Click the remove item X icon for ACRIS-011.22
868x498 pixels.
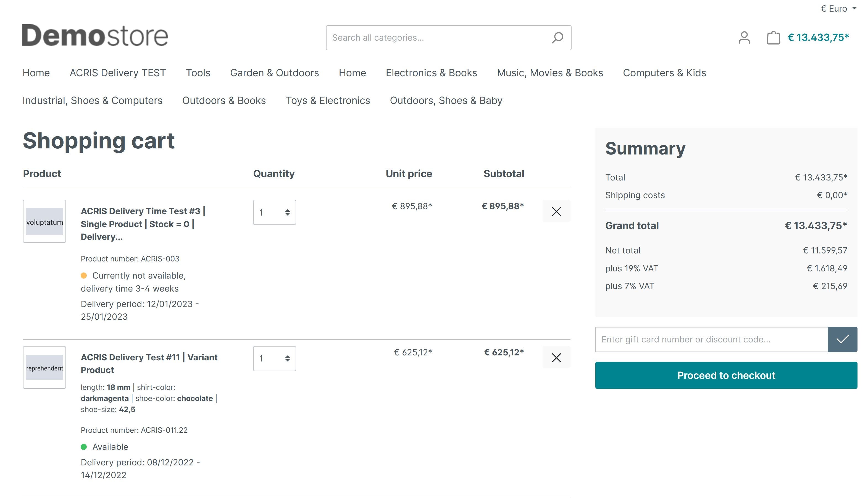pyautogui.click(x=556, y=358)
